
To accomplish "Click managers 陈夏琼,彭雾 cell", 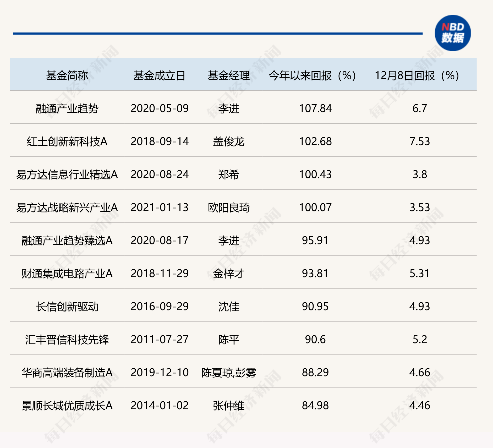I will [228, 373].
